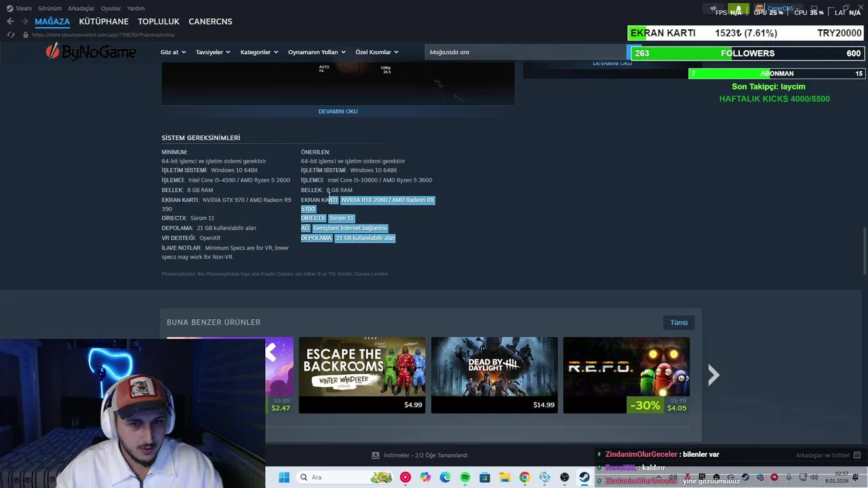Reload the store page with the refresh icon
Image resolution: width=868 pixels, height=488 pixels.
[10, 35]
